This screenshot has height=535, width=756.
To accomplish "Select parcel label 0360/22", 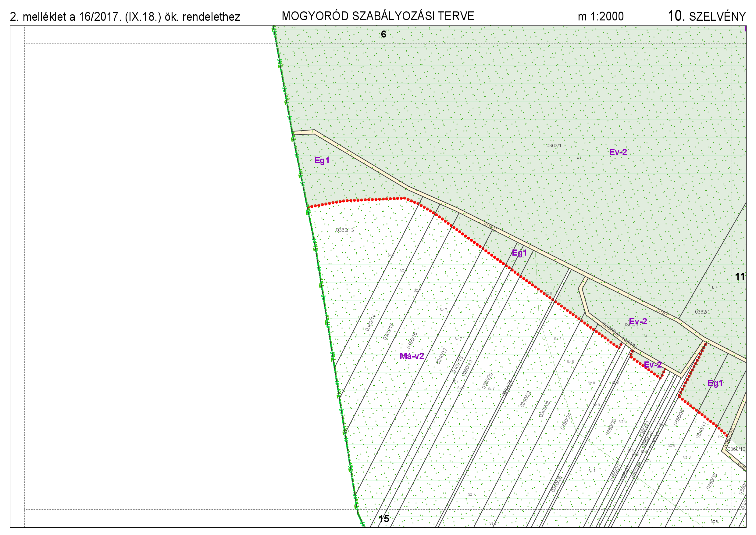I will click(526, 399).
